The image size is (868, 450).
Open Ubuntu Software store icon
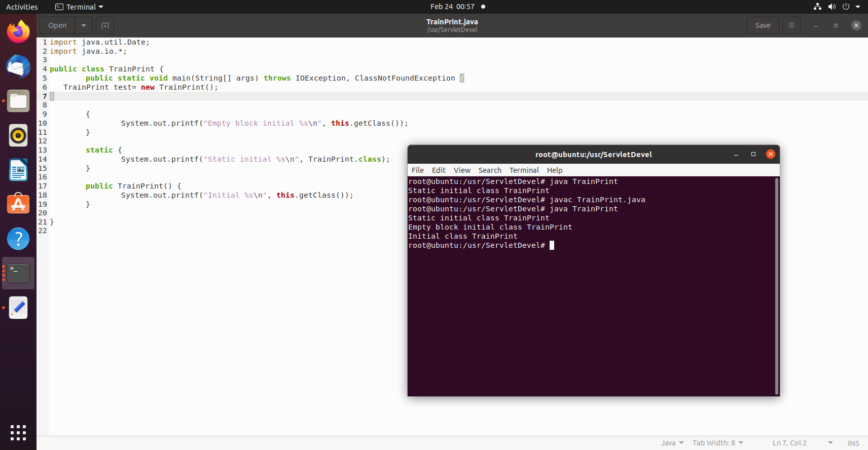click(18, 204)
